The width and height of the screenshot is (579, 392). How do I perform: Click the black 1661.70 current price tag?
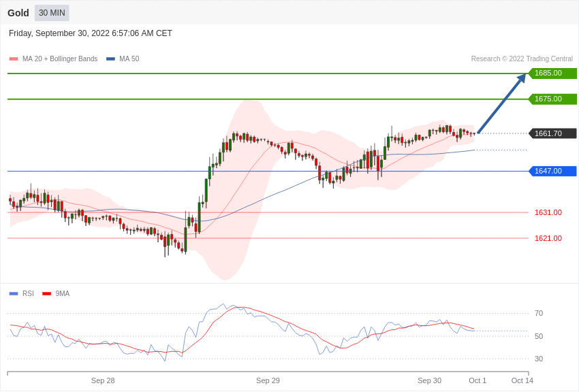click(x=553, y=133)
